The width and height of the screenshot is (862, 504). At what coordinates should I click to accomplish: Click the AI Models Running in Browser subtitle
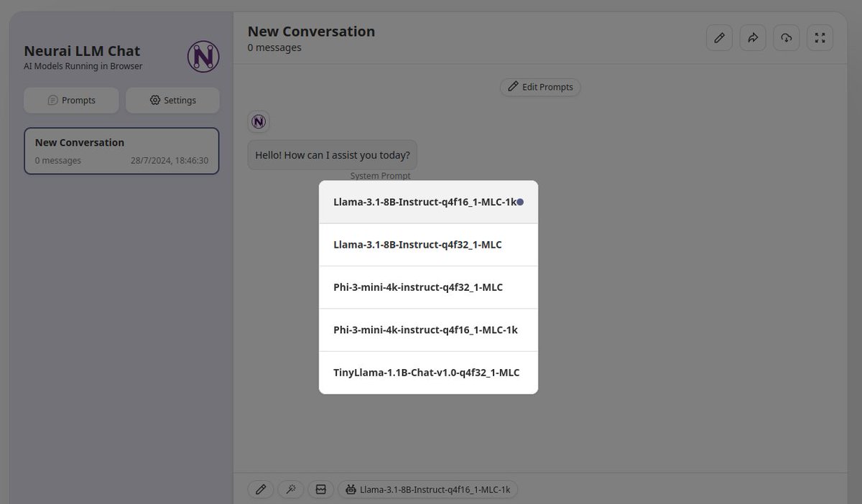pyautogui.click(x=83, y=67)
